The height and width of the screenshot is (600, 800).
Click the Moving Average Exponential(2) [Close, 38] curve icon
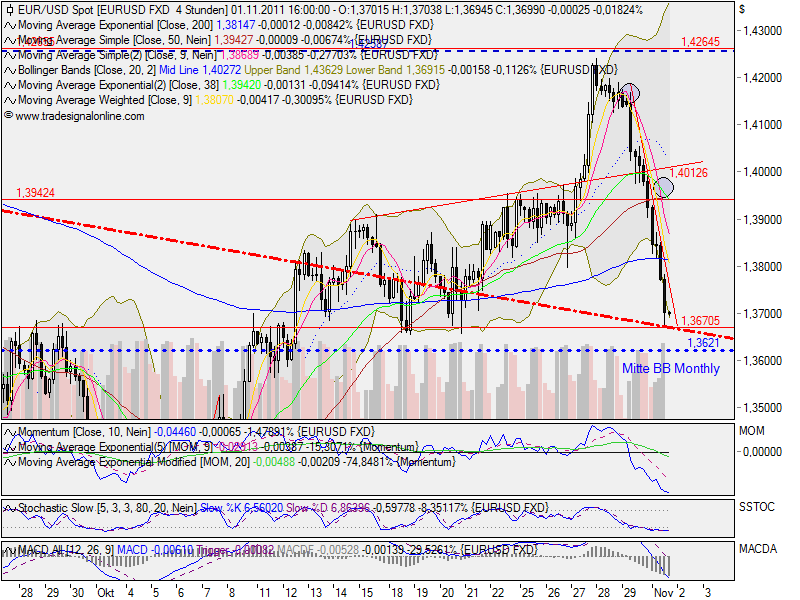click(x=8, y=87)
